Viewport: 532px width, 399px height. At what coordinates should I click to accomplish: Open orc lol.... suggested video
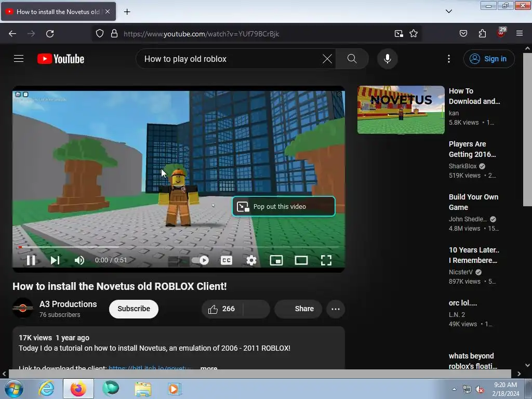pyautogui.click(x=463, y=303)
